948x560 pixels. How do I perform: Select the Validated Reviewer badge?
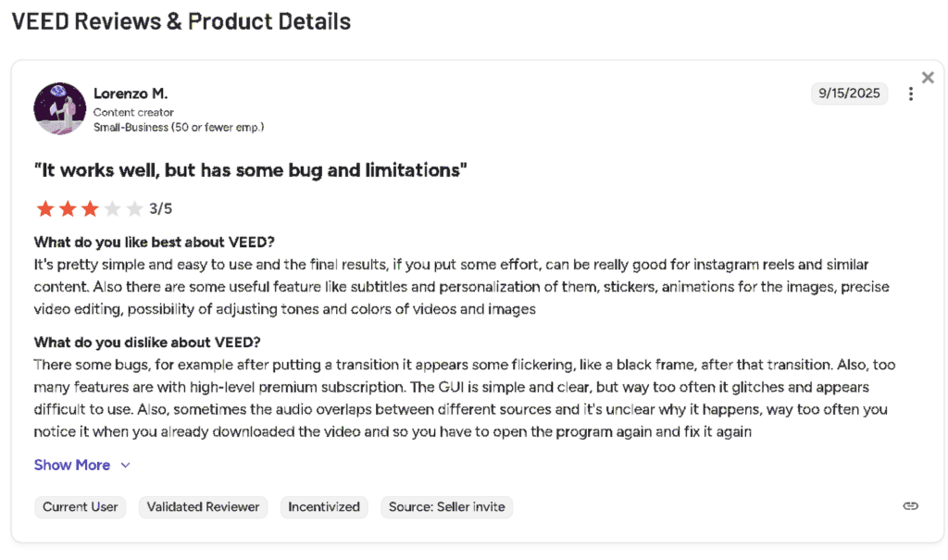point(203,507)
